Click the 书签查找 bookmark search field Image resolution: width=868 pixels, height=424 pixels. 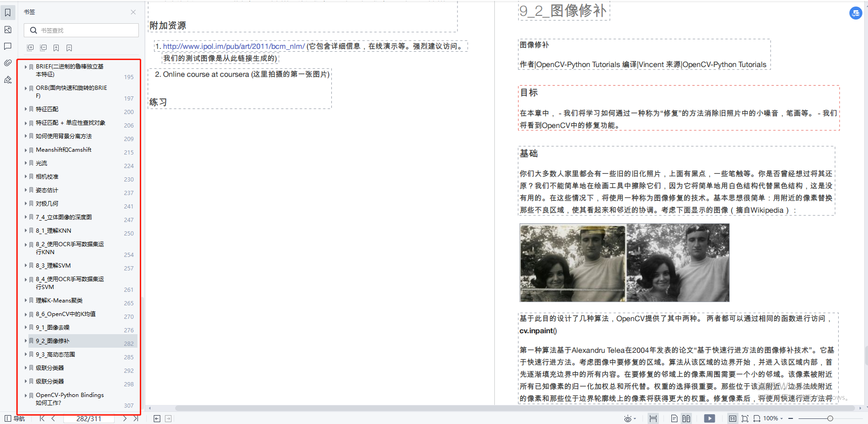click(x=81, y=30)
